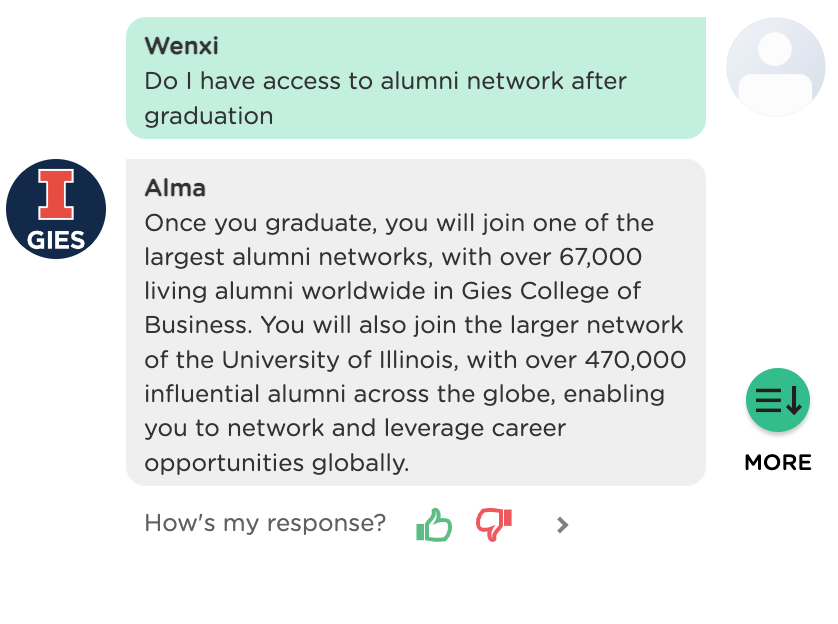Click the sender name Wenxi
This screenshot has width=838, height=624.
click(x=182, y=46)
